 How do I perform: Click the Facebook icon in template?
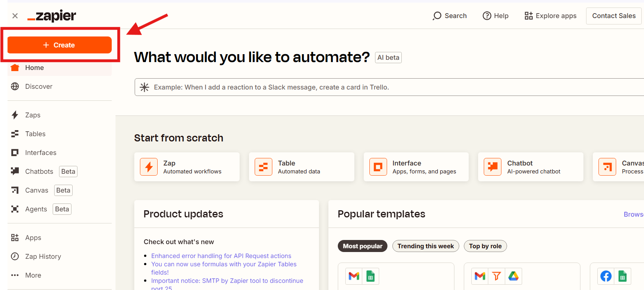pos(606,276)
